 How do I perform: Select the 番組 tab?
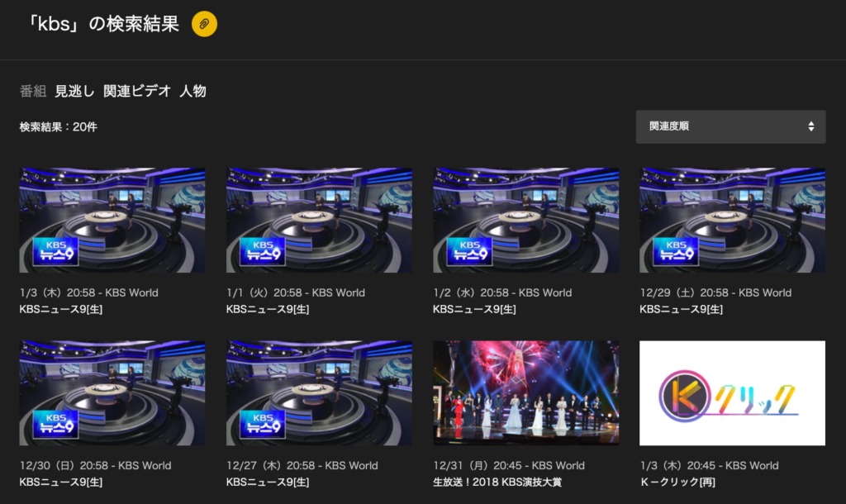(33, 91)
